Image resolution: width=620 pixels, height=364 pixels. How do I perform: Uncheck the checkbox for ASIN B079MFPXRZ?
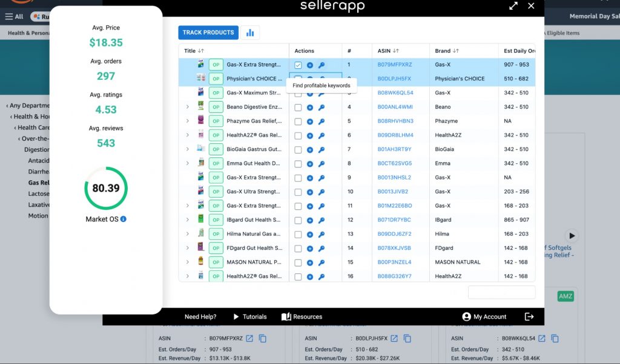[298, 65]
